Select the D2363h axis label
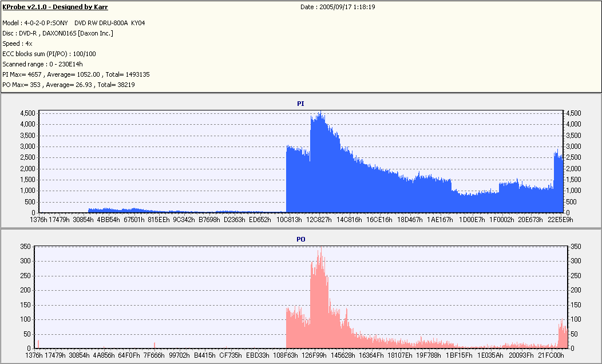The width and height of the screenshot is (602, 364). click(x=234, y=220)
